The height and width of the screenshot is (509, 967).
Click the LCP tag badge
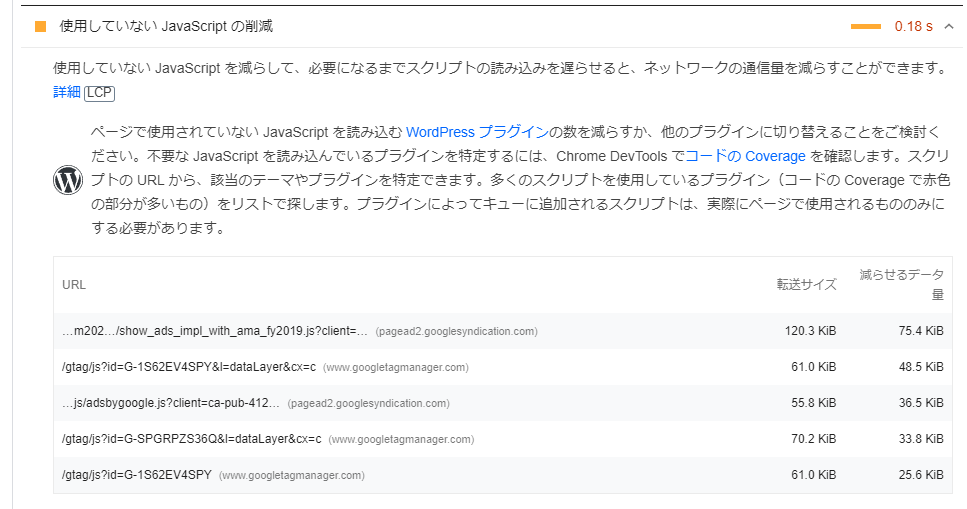[x=99, y=93]
